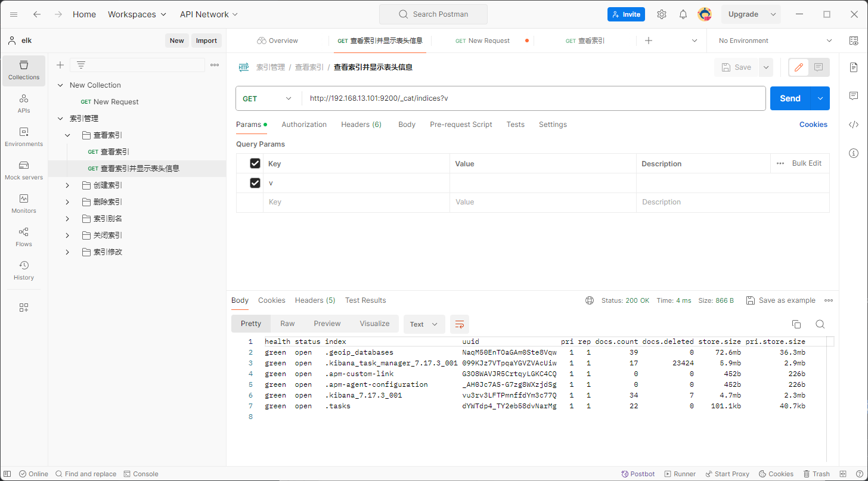Open the Monitors sidebar section

coord(24,203)
